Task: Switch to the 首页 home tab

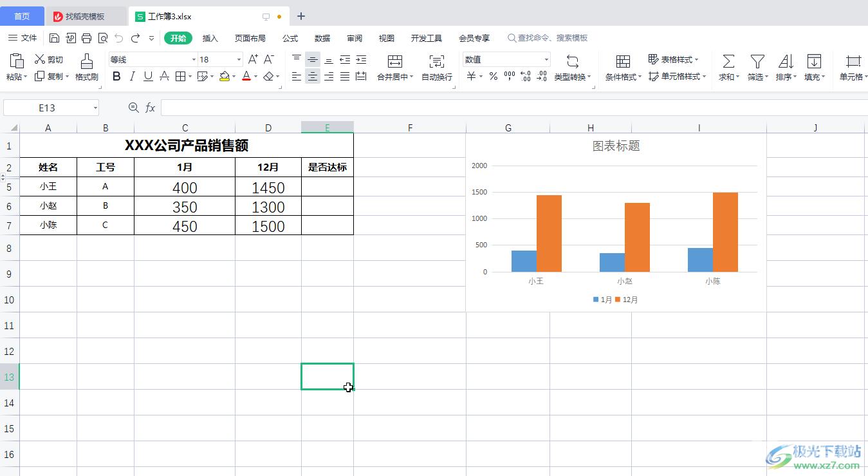Action: pyautogui.click(x=22, y=16)
